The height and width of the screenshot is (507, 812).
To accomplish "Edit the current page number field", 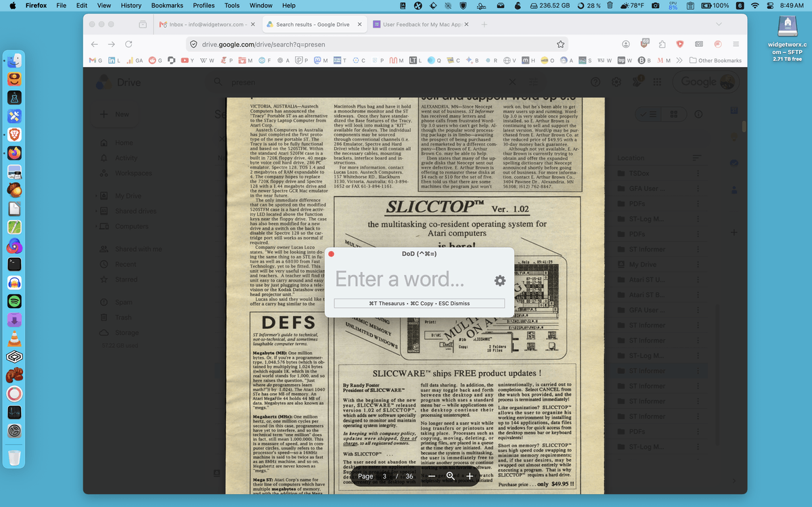I will click(384, 477).
